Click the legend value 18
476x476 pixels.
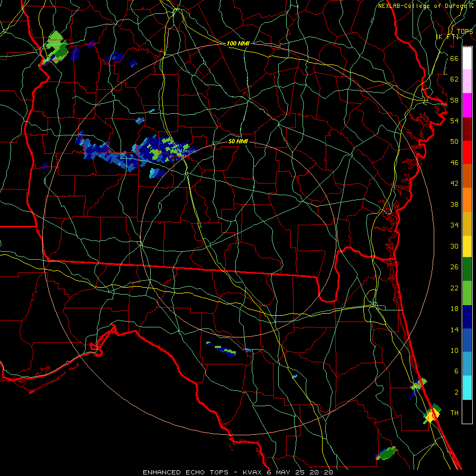tap(454, 309)
